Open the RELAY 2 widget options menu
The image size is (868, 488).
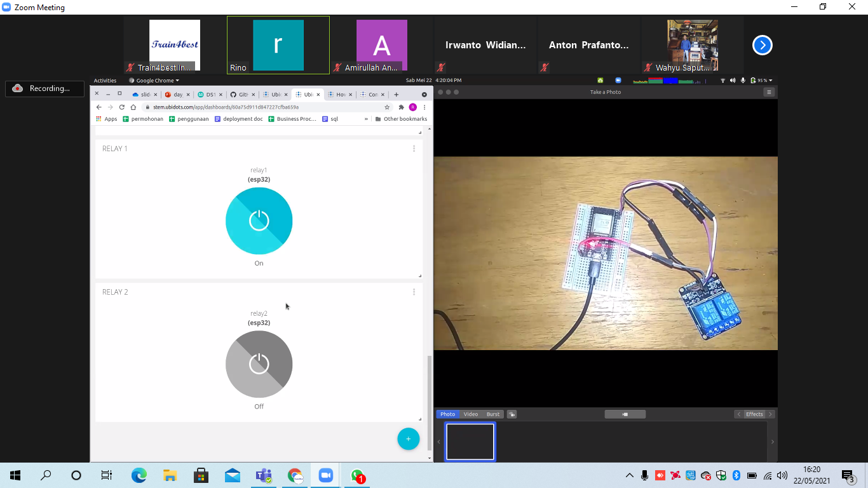tap(414, 292)
